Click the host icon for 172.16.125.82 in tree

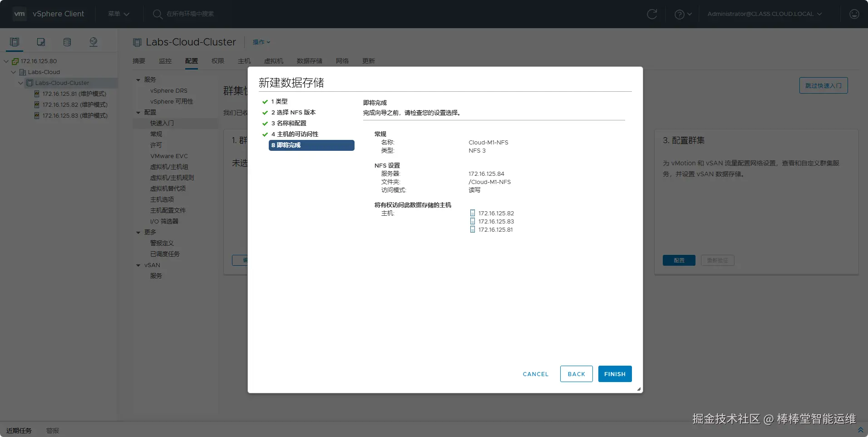(37, 105)
